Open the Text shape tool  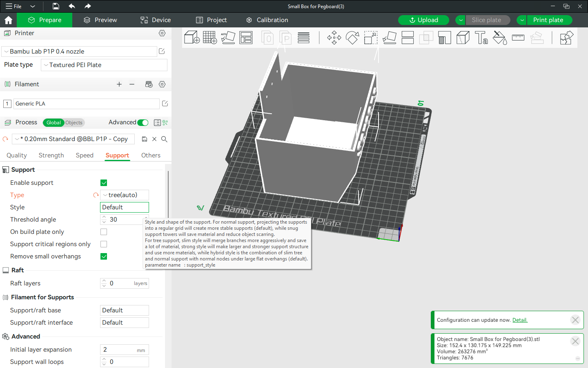pos(481,38)
